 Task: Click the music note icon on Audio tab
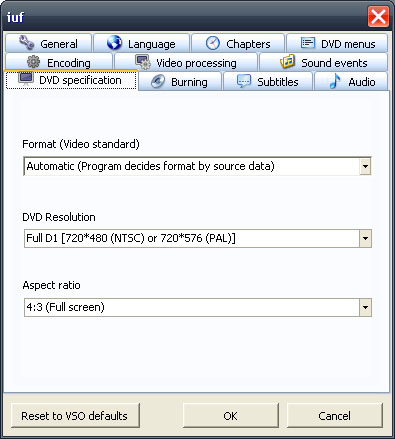tap(335, 81)
